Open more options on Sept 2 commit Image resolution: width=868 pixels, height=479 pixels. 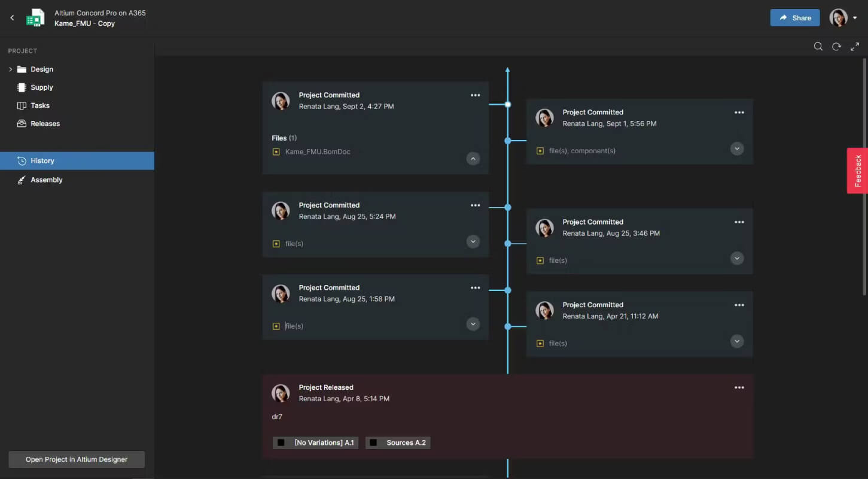tap(475, 95)
